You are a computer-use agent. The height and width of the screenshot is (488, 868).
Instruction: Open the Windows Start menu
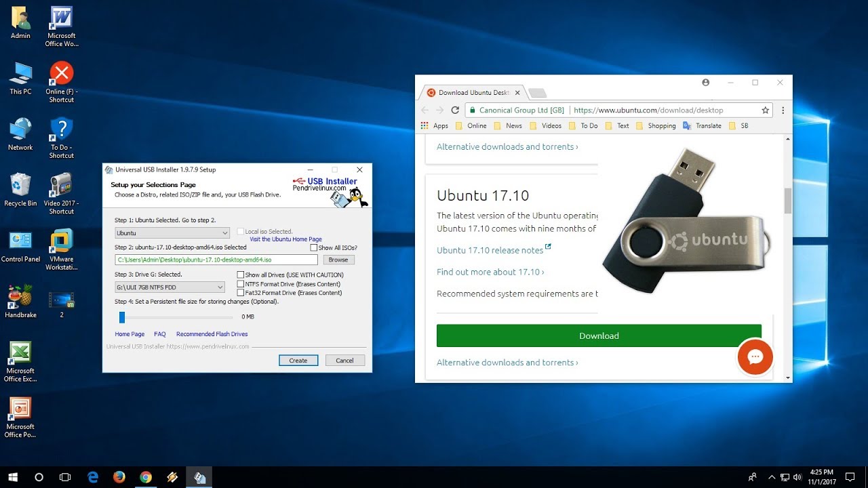pos(13,477)
